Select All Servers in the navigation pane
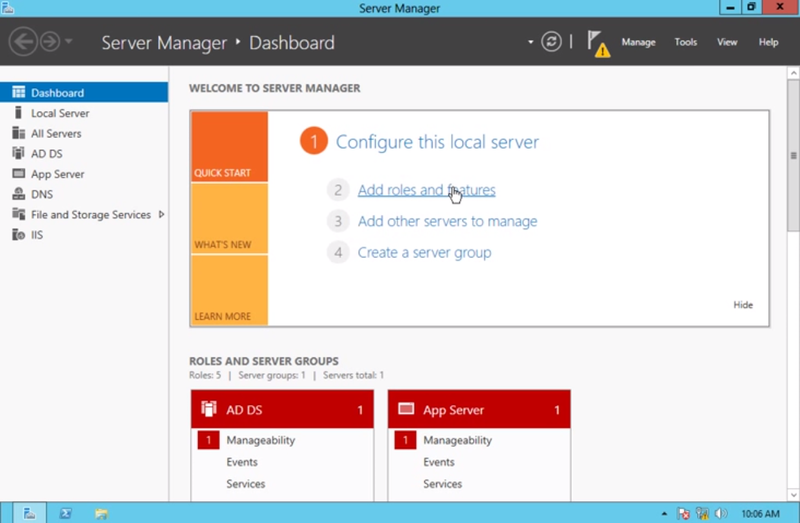This screenshot has height=523, width=800. pyautogui.click(x=84, y=133)
